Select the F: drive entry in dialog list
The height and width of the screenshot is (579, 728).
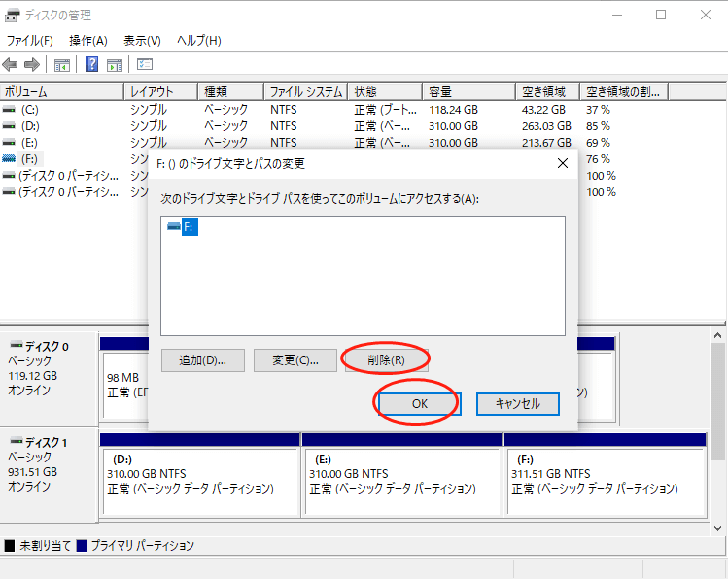point(183,227)
